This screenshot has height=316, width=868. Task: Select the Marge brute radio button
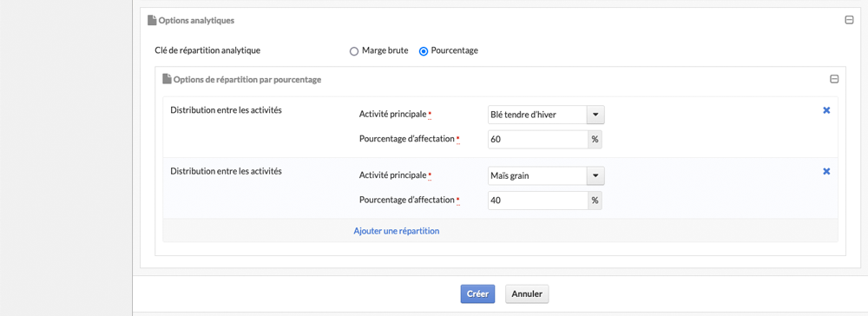pyautogui.click(x=354, y=51)
